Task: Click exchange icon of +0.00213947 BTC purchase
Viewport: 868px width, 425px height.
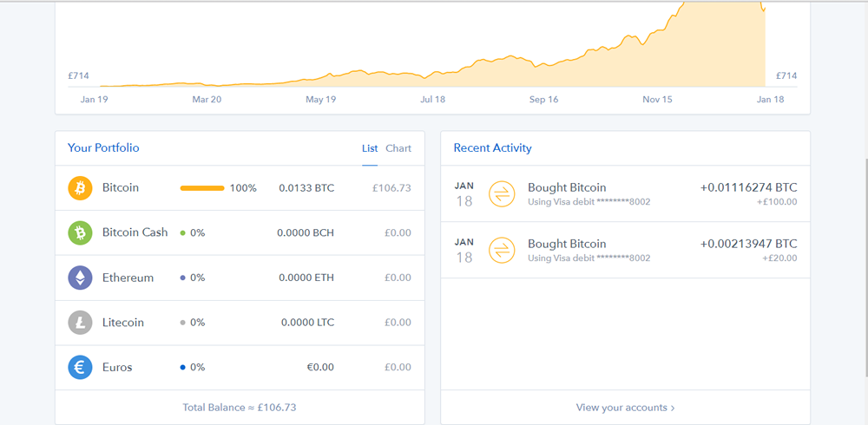Action: coord(502,250)
